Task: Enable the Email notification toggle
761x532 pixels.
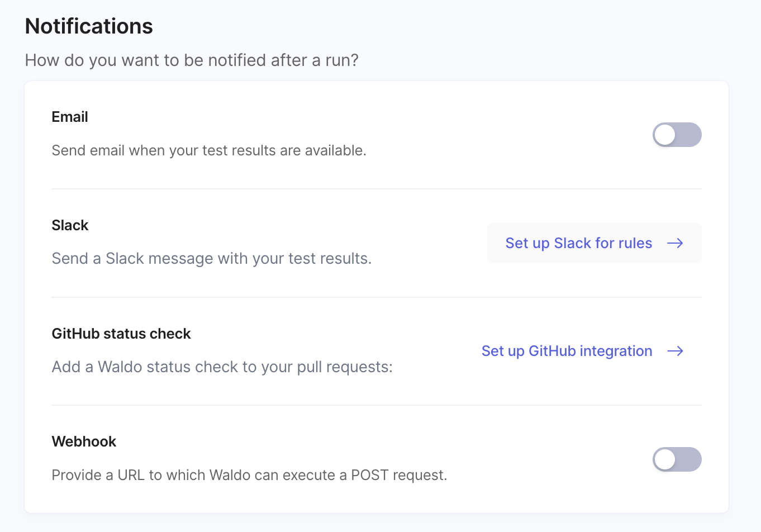Action: pos(677,135)
